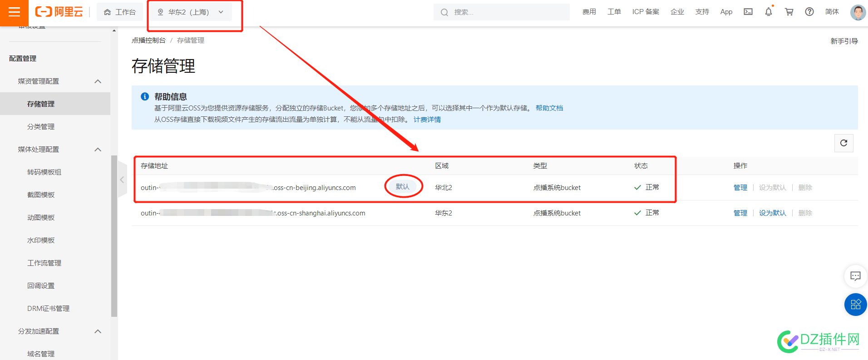This screenshot has height=360, width=868.
Task: Open the App menu item
Action: [x=726, y=12]
